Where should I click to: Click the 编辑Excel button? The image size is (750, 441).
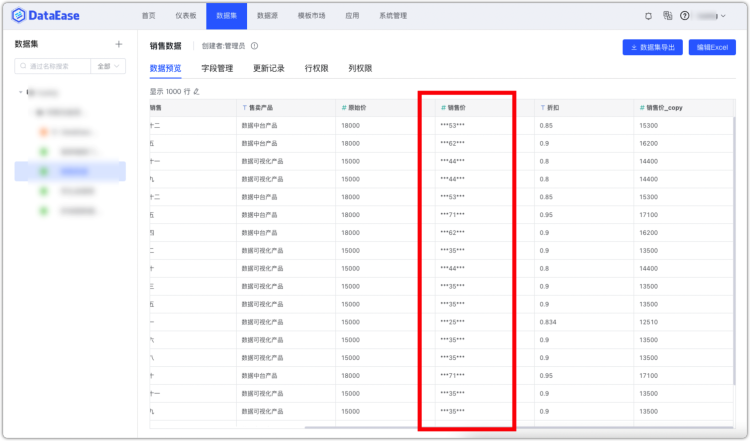point(712,47)
